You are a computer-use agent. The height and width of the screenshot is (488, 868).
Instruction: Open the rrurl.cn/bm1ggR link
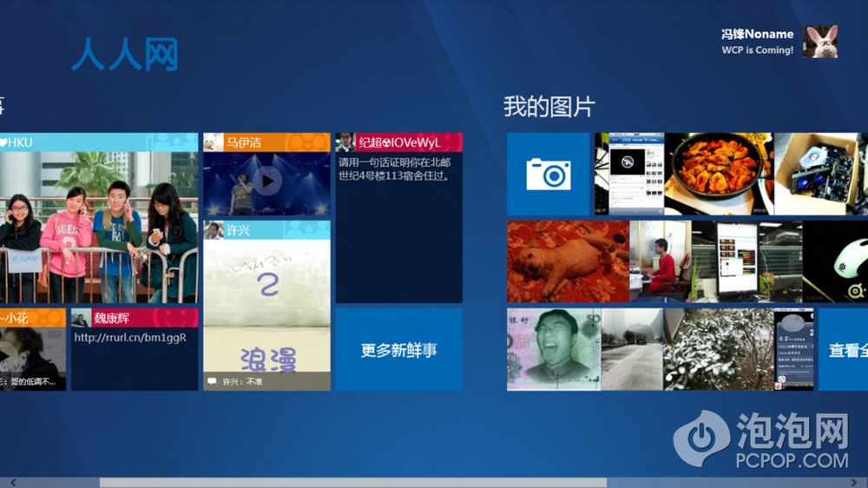pos(130,337)
